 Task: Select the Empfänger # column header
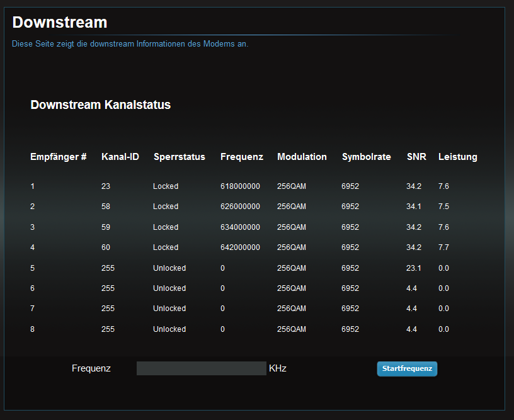point(58,157)
